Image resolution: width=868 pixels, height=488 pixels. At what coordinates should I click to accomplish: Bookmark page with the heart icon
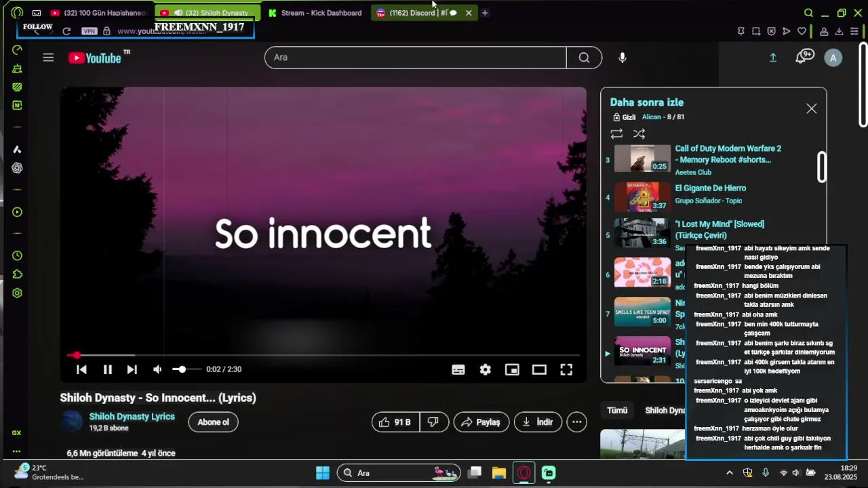(x=802, y=31)
